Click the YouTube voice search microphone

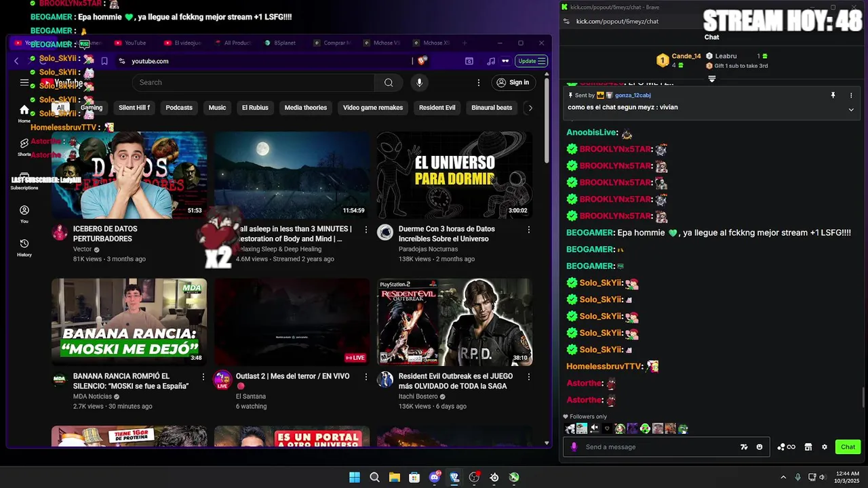click(419, 83)
